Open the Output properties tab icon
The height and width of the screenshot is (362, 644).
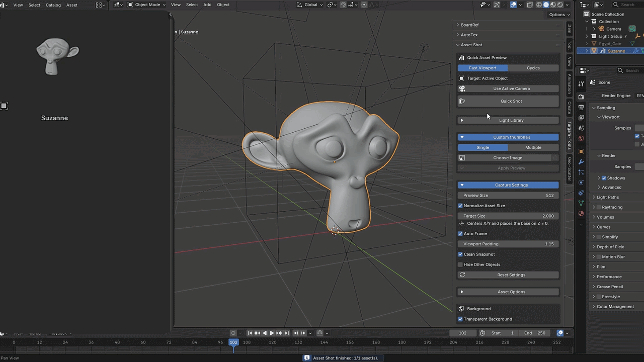click(581, 107)
